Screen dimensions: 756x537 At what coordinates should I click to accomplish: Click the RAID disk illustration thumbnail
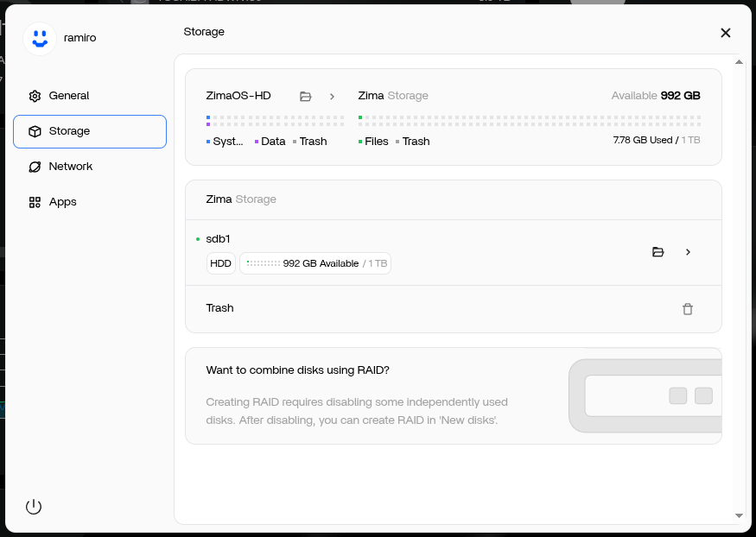[x=645, y=395]
